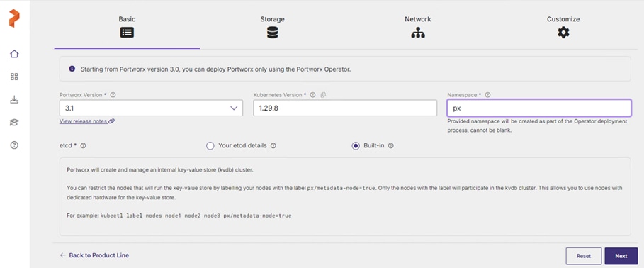
Task: Open the graduation cap learning icon
Action: tap(14, 123)
